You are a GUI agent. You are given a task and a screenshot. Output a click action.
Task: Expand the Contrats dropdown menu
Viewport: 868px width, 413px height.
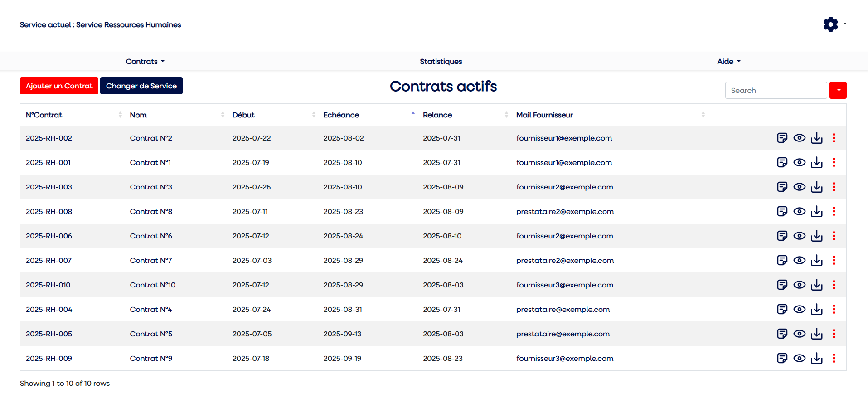pos(145,61)
